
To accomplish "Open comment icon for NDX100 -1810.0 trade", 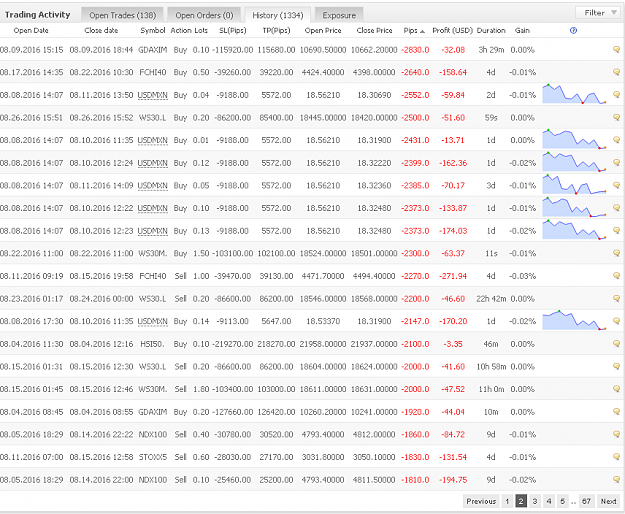I will pyautogui.click(x=616, y=479).
